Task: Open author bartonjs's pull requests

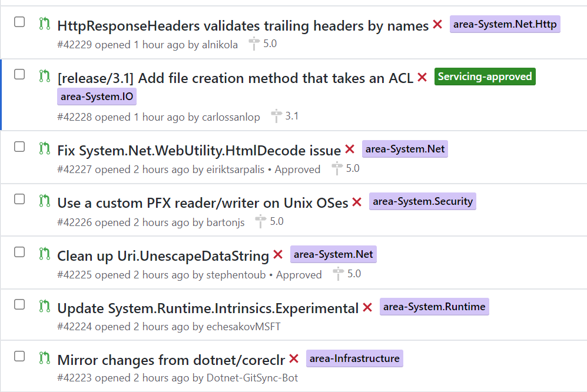Action: coord(225,222)
